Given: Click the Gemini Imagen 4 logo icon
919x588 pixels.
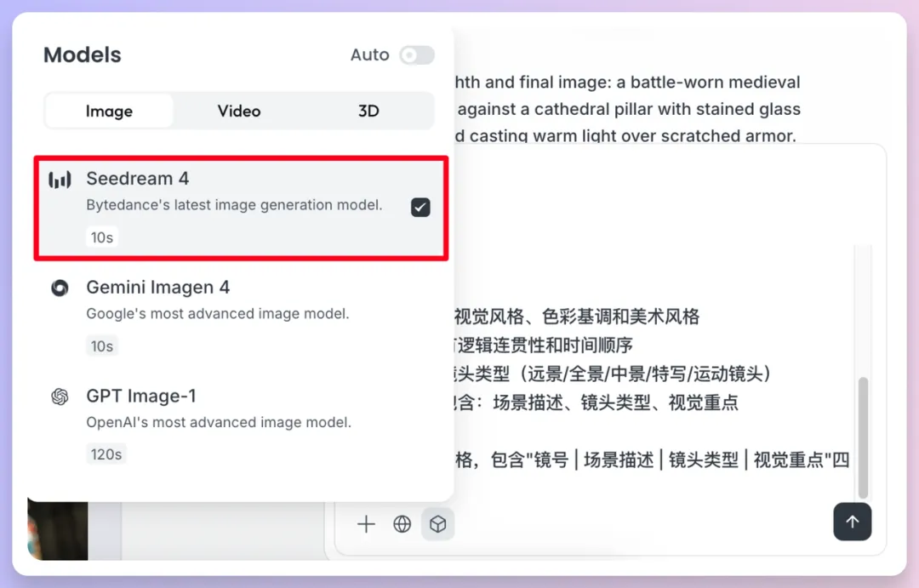Looking at the screenshot, I should point(59,288).
